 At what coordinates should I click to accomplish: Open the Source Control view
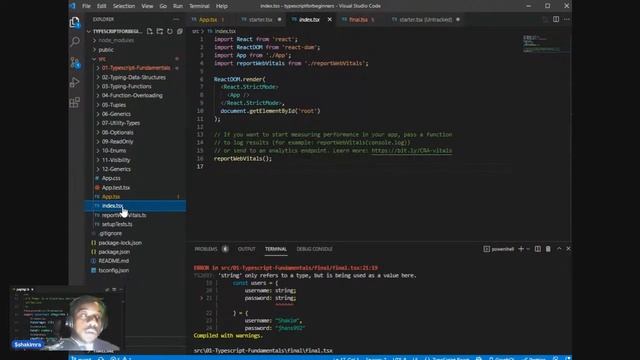click(x=75, y=62)
